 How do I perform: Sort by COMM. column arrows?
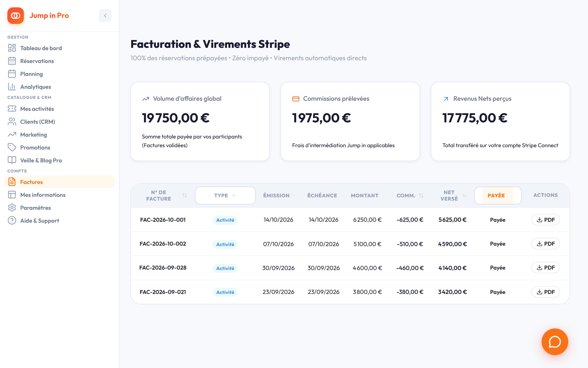(x=421, y=195)
